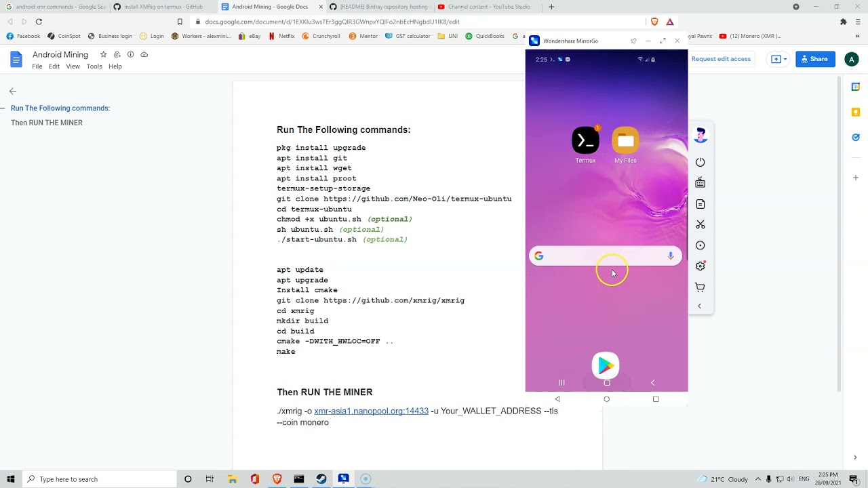This screenshot has width=868, height=488.
Task: Click the add to Drive shortcut icon
Action: (117, 54)
